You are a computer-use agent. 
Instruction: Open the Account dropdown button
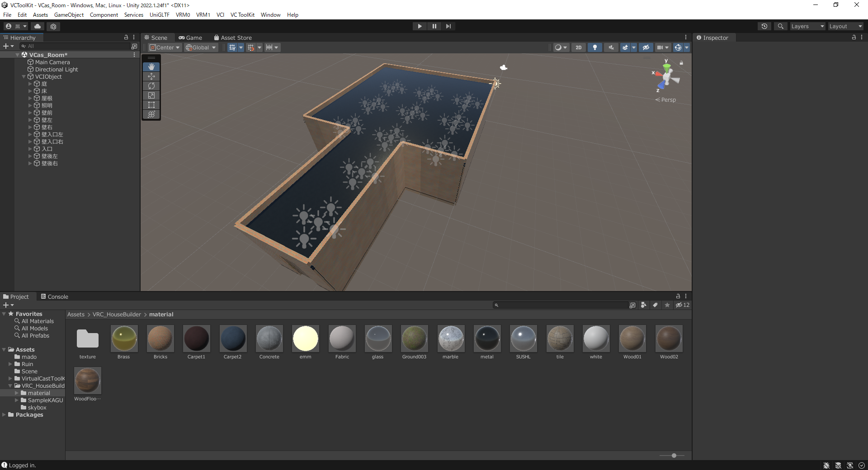tap(16, 26)
